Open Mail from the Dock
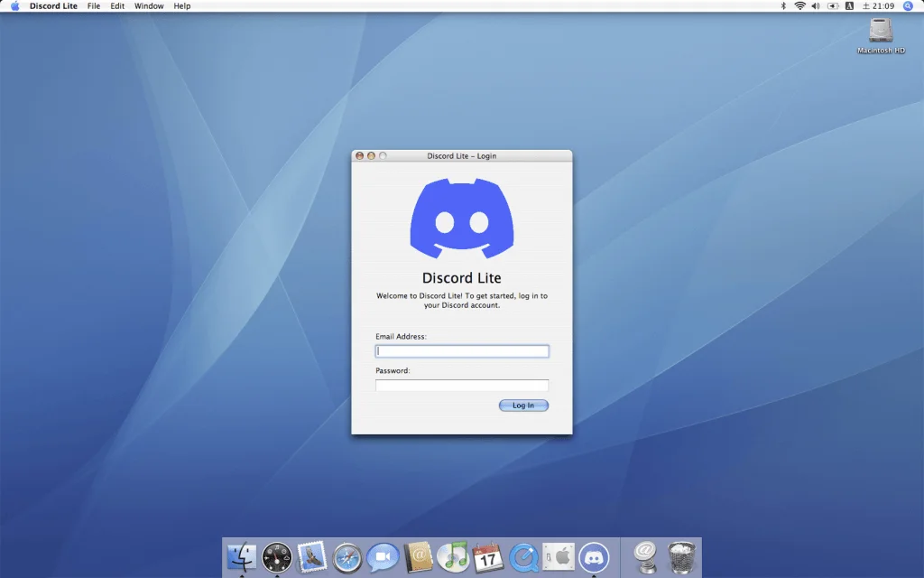This screenshot has width=924, height=578. click(312, 557)
